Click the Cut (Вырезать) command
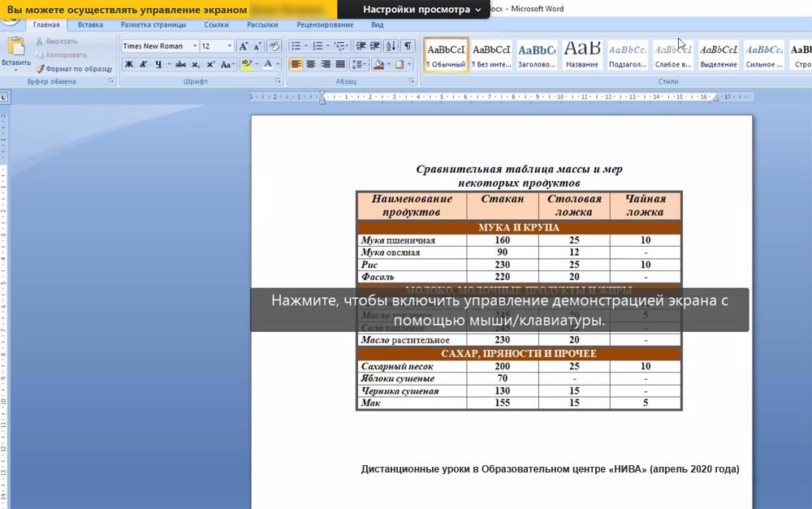 pyautogui.click(x=57, y=41)
